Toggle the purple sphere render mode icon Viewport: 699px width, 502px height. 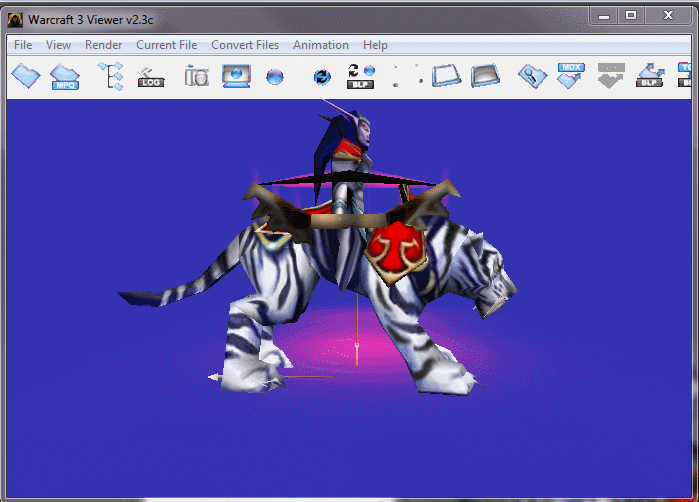(275, 77)
